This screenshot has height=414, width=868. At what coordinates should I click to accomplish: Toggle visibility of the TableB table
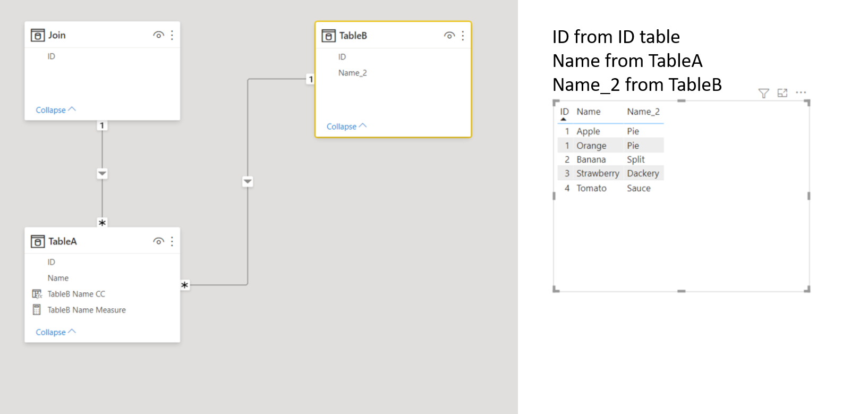click(449, 36)
